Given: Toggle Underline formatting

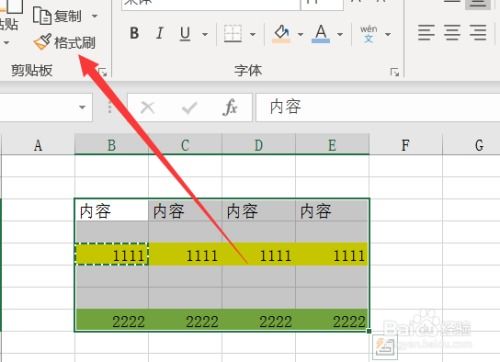Looking at the screenshot, I should click(x=185, y=34).
